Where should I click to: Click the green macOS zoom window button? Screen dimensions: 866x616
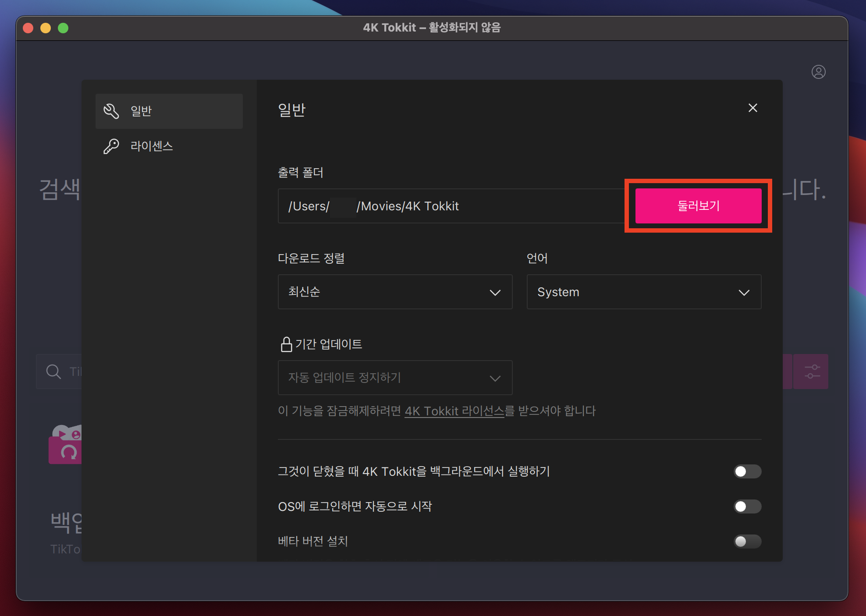[x=63, y=28]
